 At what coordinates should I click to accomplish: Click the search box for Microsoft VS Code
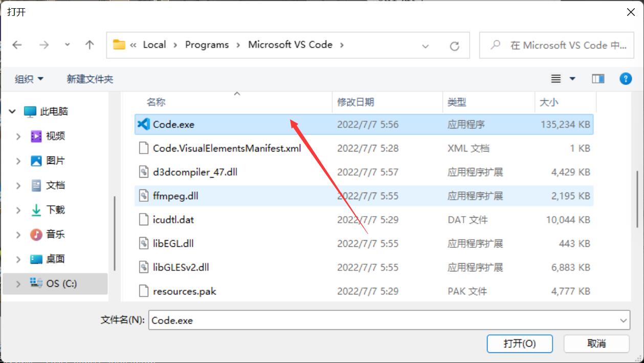tap(560, 45)
